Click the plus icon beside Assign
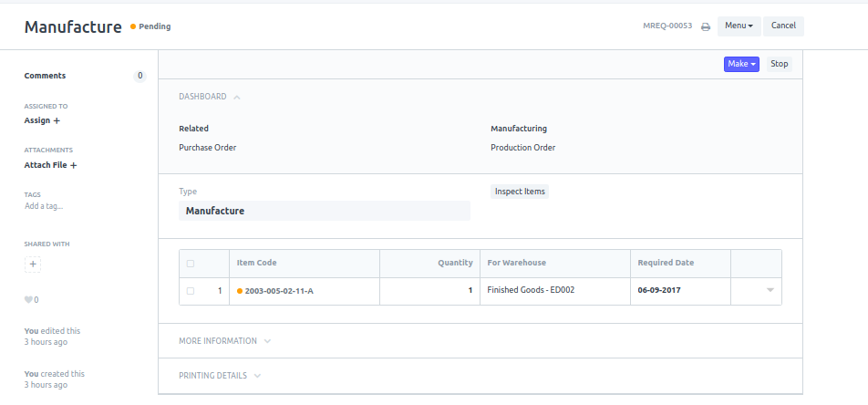The image size is (868, 405). pyautogui.click(x=57, y=120)
